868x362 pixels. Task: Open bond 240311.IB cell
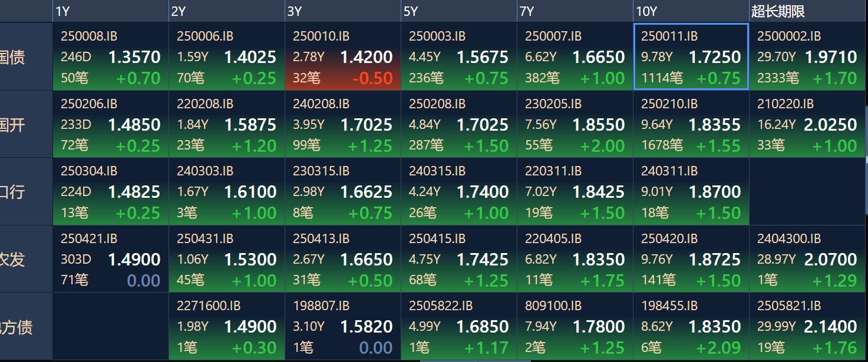(691, 191)
